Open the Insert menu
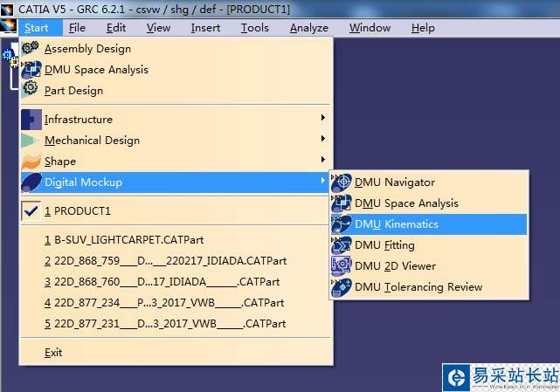 (205, 28)
